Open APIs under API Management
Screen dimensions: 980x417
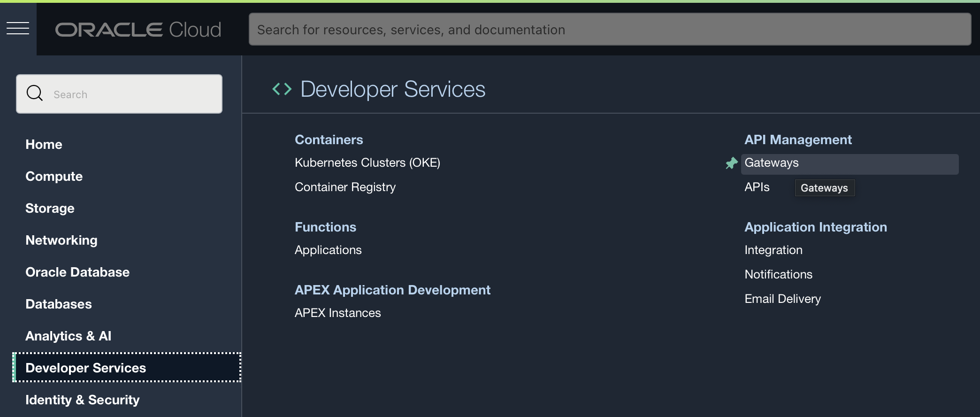(757, 187)
